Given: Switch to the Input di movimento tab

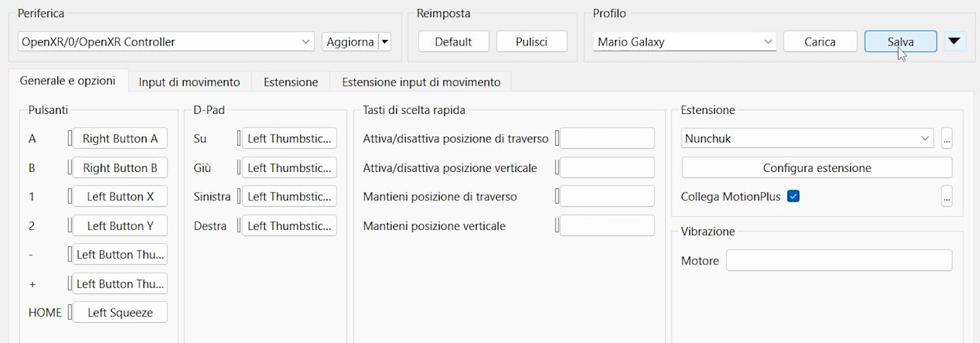Looking at the screenshot, I should tap(189, 82).
